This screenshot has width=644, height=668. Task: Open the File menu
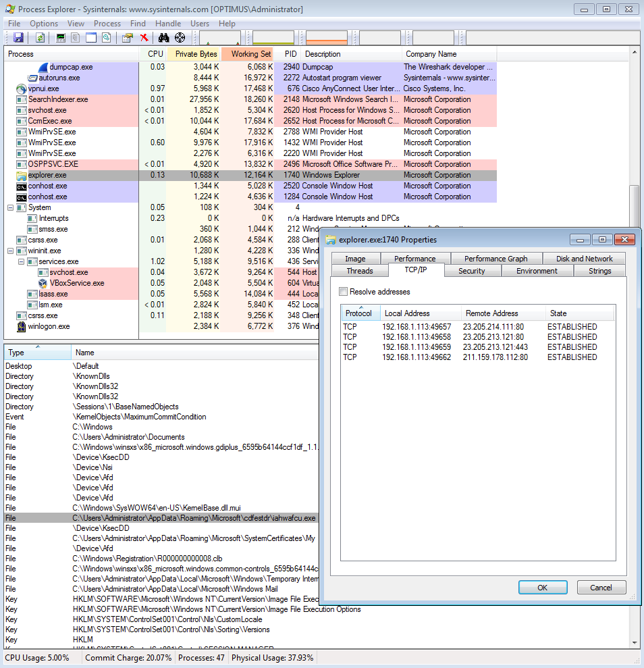click(x=14, y=24)
